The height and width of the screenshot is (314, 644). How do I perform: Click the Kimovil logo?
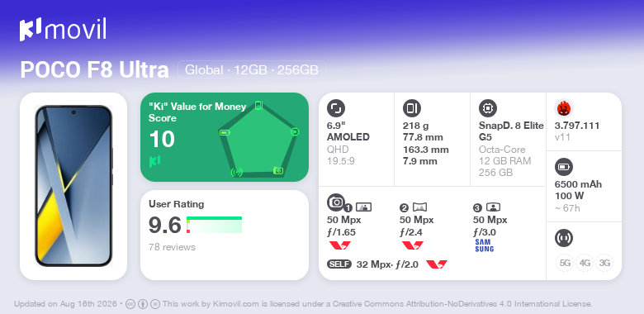pos(63,30)
